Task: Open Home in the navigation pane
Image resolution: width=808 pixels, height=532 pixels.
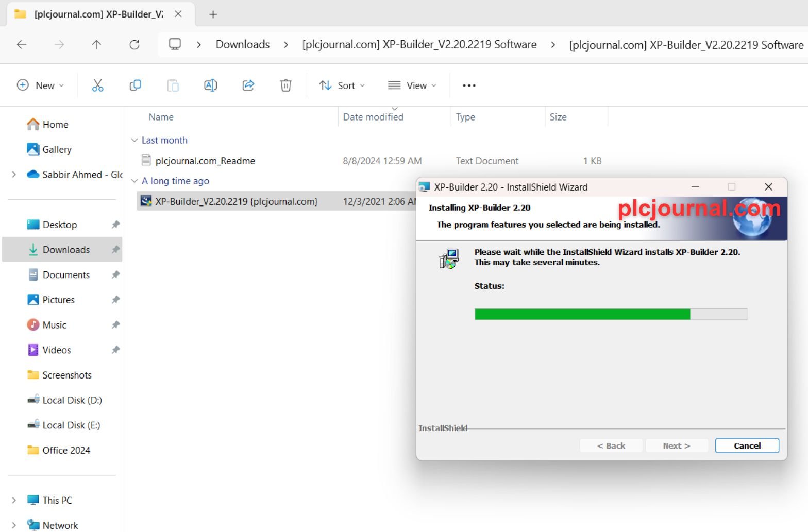Action: (55, 125)
